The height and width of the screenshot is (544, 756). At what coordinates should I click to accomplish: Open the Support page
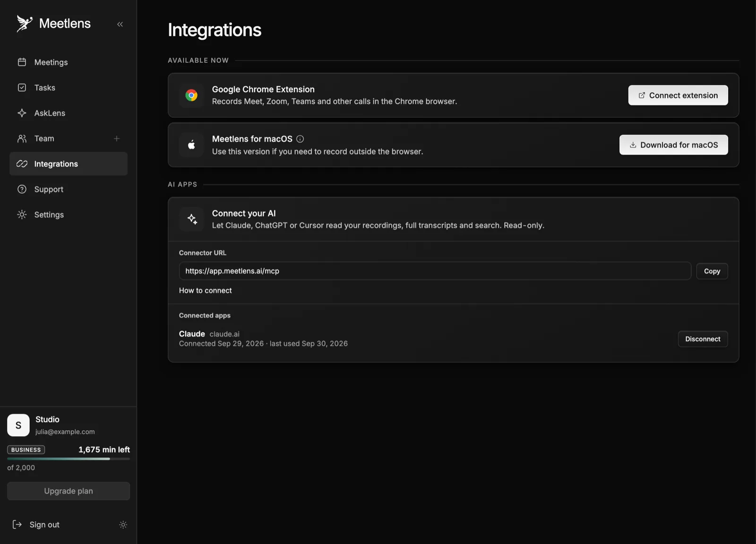pyautogui.click(x=69, y=189)
